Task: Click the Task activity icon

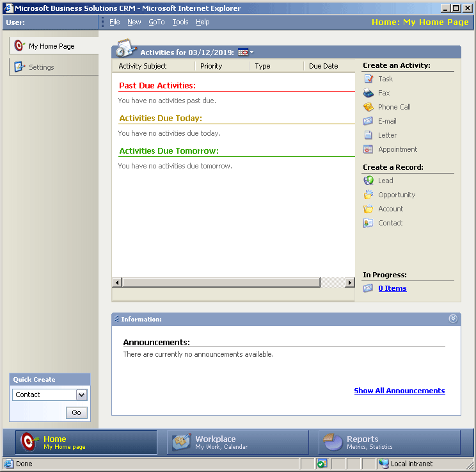Action: (369, 79)
